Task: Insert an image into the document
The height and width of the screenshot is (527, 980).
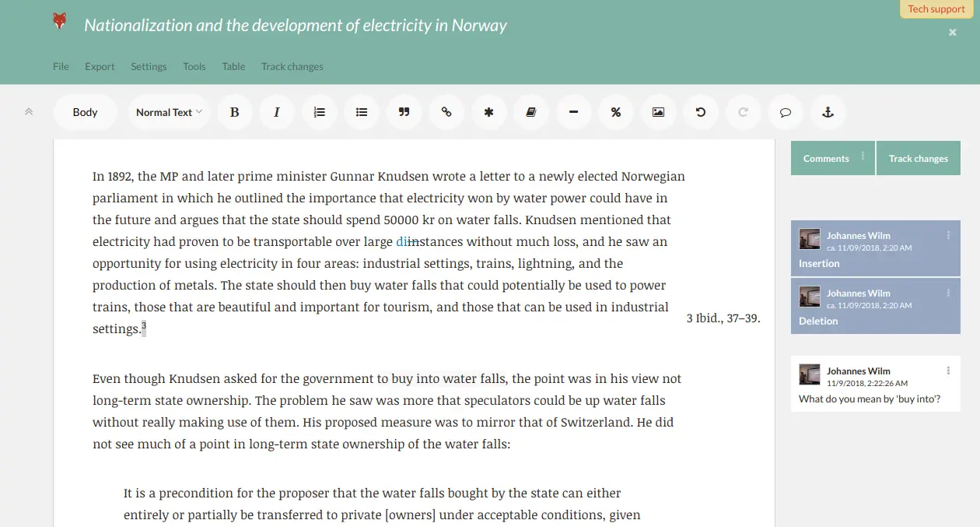Action: pos(658,112)
